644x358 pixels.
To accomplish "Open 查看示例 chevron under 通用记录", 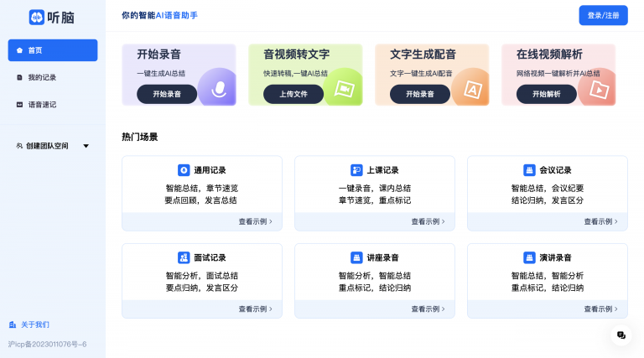I will (x=271, y=221).
